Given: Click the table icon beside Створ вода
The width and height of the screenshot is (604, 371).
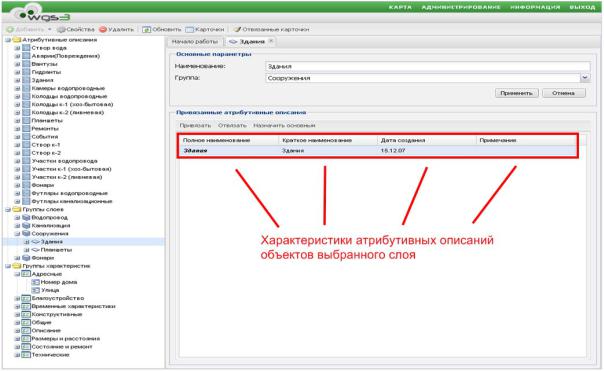Looking at the screenshot, I should tap(26, 48).
